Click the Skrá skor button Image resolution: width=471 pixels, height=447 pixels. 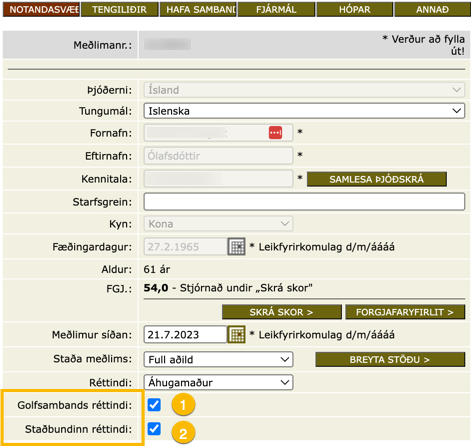point(282,312)
